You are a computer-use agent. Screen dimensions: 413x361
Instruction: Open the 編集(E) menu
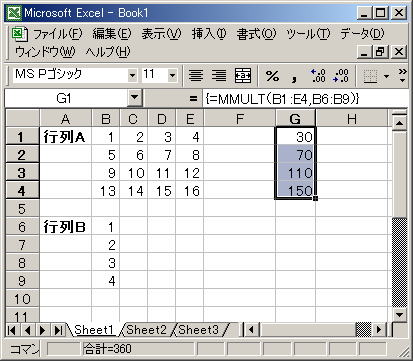[112, 34]
